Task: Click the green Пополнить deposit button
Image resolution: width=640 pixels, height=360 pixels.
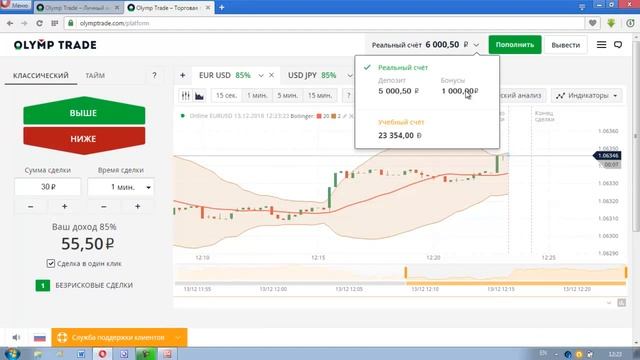Action: tap(515, 44)
